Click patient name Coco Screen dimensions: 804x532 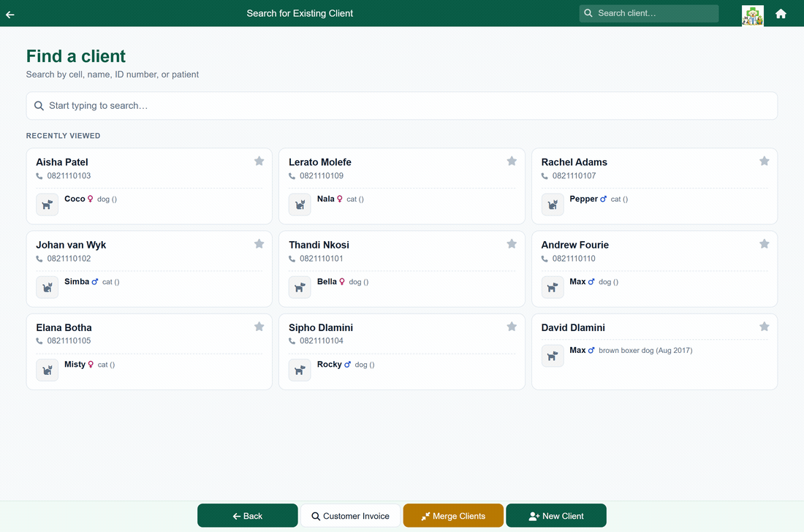pos(75,199)
